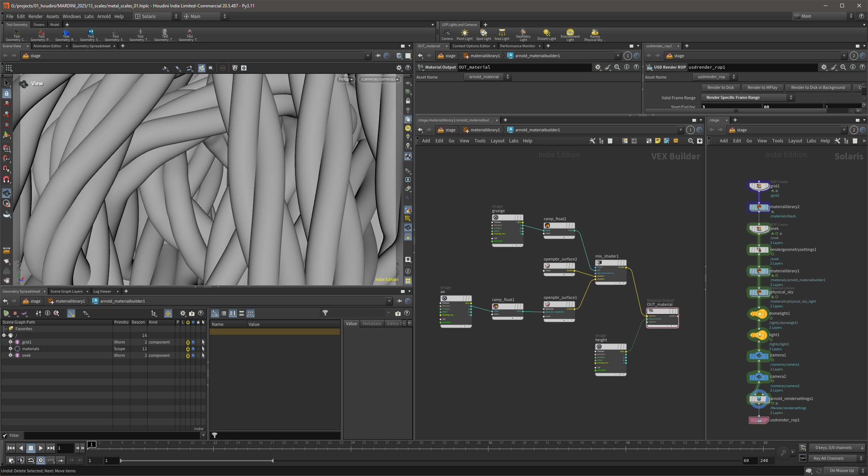Screen dimensions: 868x476
Task: Toggle the activation icon on the materials row
Action: coord(188,349)
